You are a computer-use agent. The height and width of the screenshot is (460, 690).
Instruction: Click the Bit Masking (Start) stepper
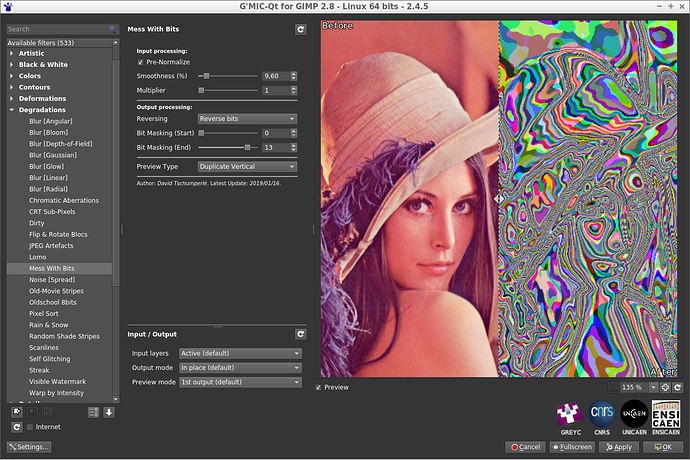click(x=294, y=133)
